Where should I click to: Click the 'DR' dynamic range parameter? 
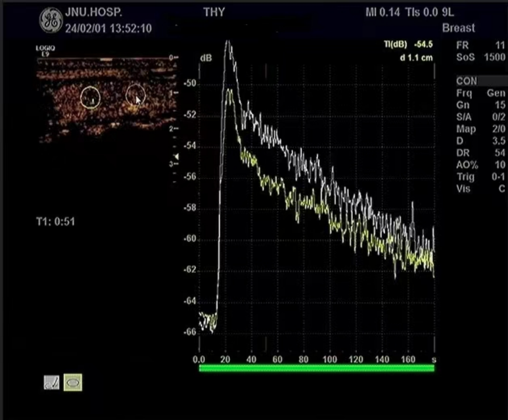tap(481, 153)
